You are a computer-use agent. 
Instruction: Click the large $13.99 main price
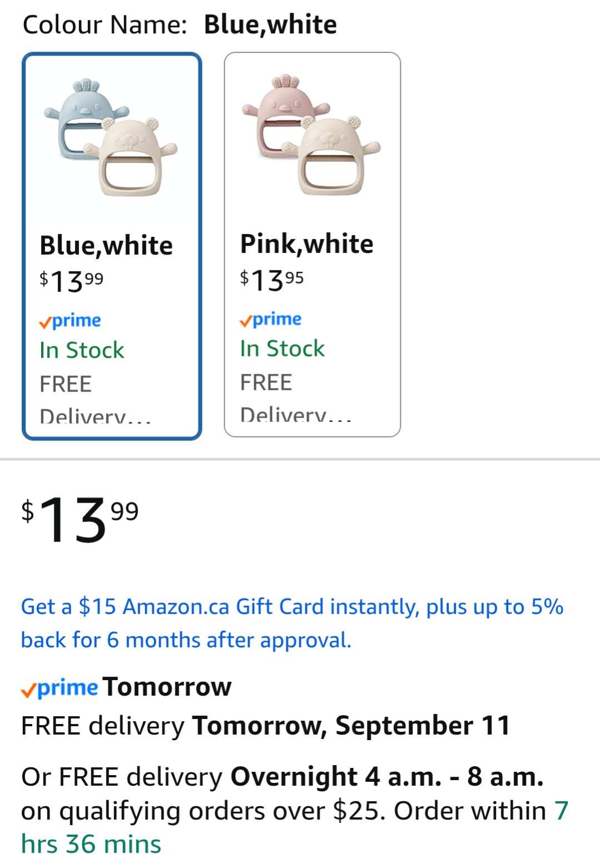(x=80, y=519)
